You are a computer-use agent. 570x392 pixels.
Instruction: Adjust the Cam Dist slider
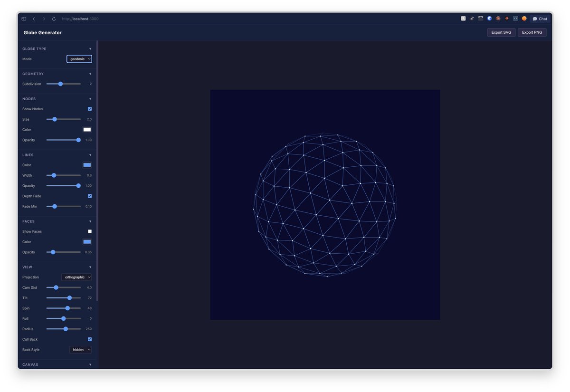(63, 287)
